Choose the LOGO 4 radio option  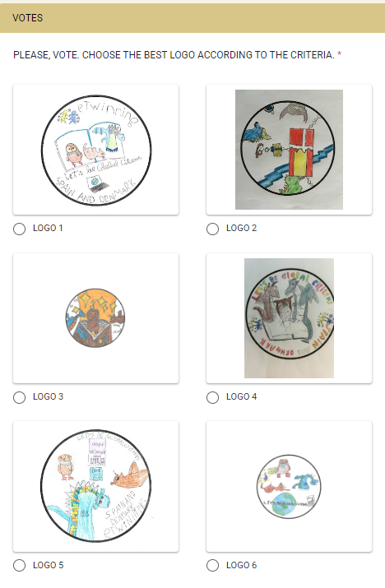[x=212, y=397]
